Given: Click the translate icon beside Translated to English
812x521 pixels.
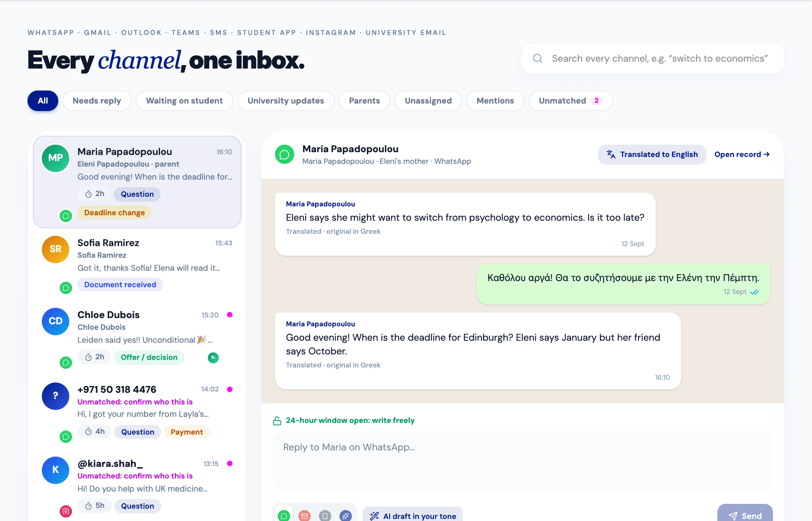Looking at the screenshot, I should point(611,154).
